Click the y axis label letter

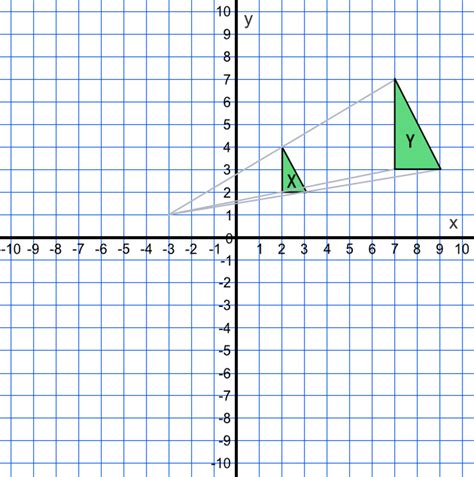coord(248,21)
